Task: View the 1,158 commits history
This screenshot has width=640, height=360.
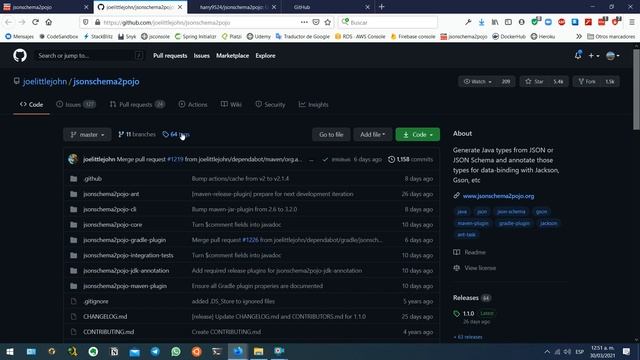Action: click(410, 159)
